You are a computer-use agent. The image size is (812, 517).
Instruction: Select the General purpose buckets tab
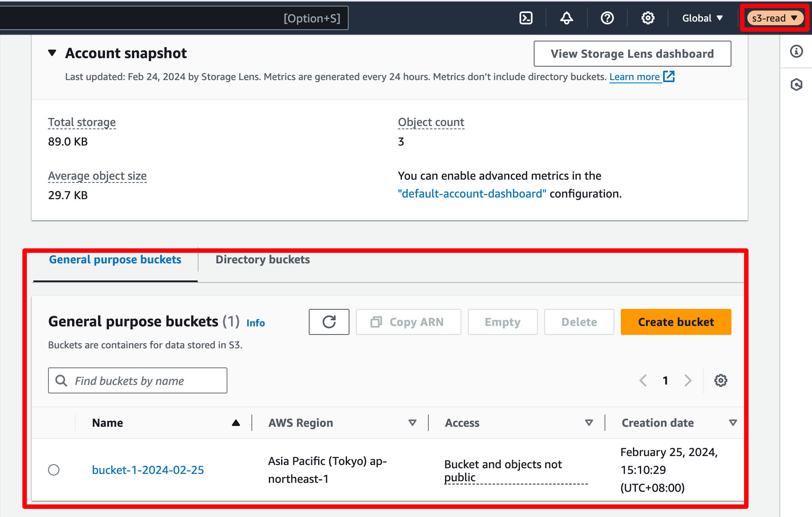point(115,259)
